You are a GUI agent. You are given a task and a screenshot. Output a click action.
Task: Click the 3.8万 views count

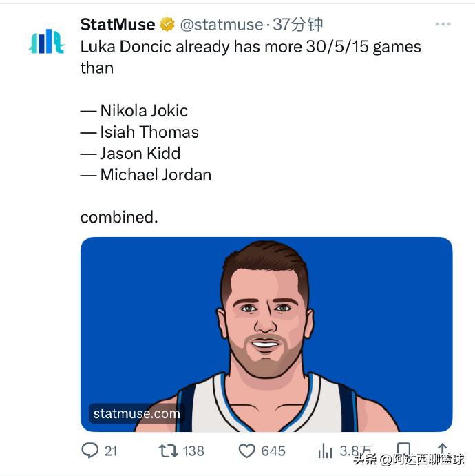coord(355,451)
